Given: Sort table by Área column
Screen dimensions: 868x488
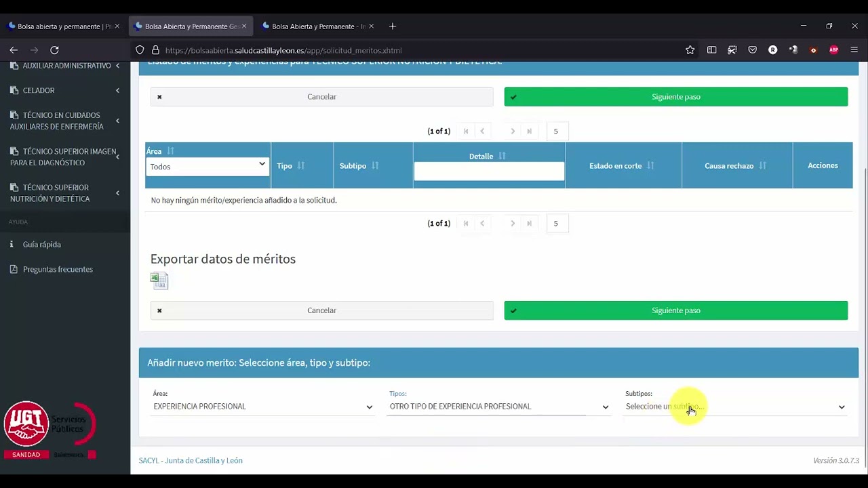Looking at the screenshot, I should coord(170,151).
